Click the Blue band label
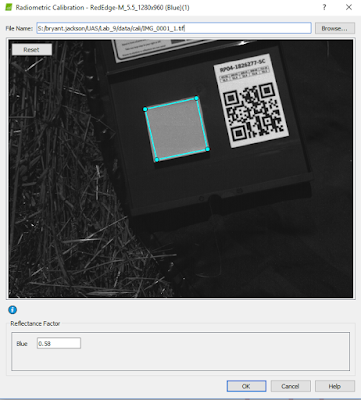The image size is (361, 400). (x=22, y=344)
